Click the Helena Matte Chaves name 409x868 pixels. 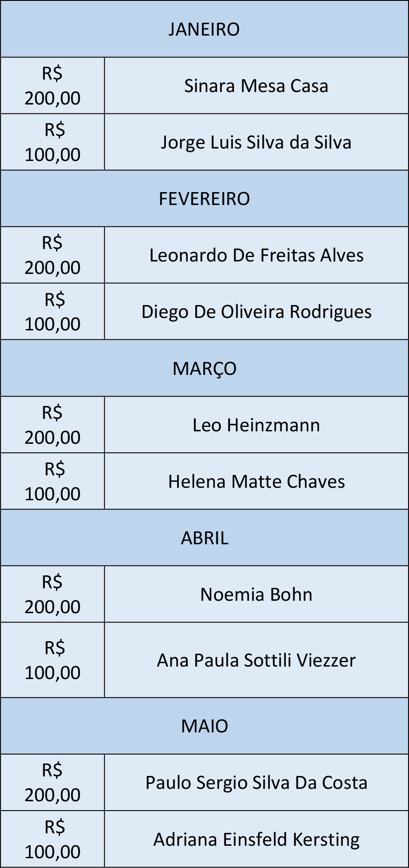[x=256, y=482]
